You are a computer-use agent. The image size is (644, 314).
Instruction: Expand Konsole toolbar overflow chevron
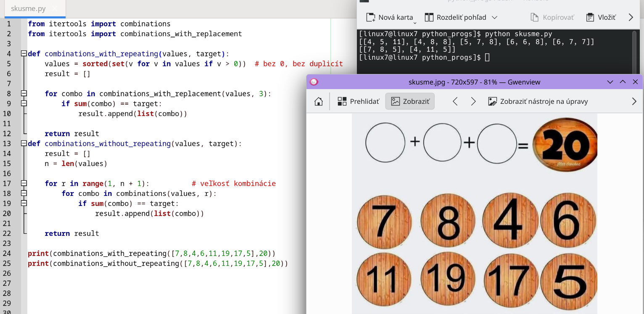(631, 17)
